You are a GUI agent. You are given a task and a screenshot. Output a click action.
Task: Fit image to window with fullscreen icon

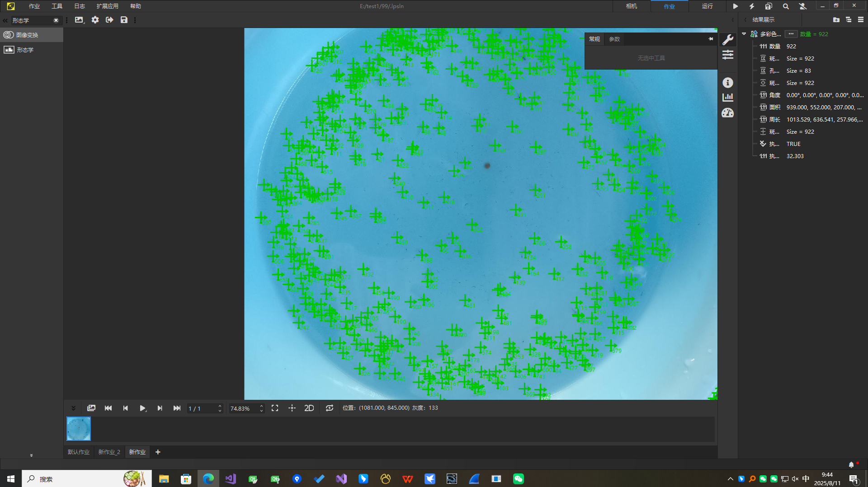coord(274,408)
